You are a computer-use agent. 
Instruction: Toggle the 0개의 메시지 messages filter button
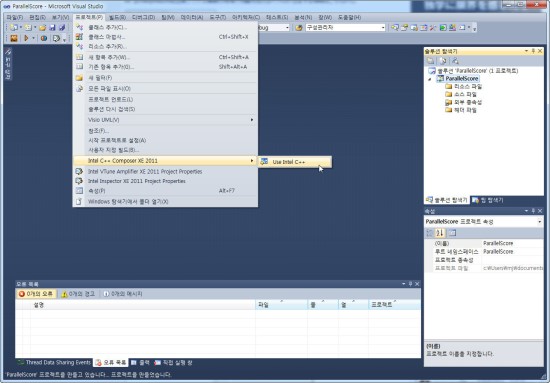(123, 294)
